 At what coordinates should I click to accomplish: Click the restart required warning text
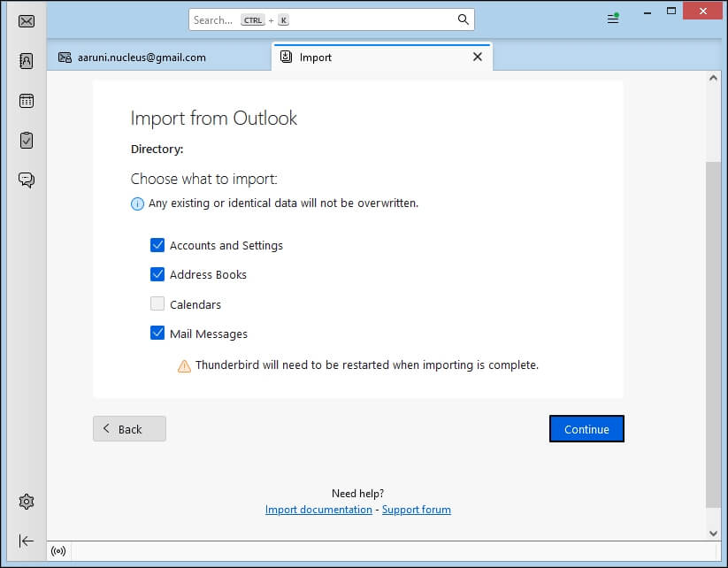point(367,365)
